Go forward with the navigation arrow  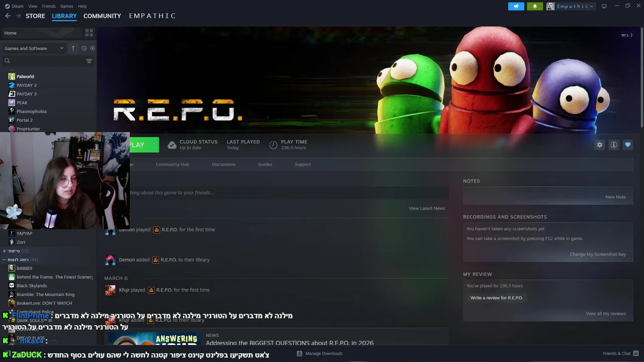[x=18, y=16]
